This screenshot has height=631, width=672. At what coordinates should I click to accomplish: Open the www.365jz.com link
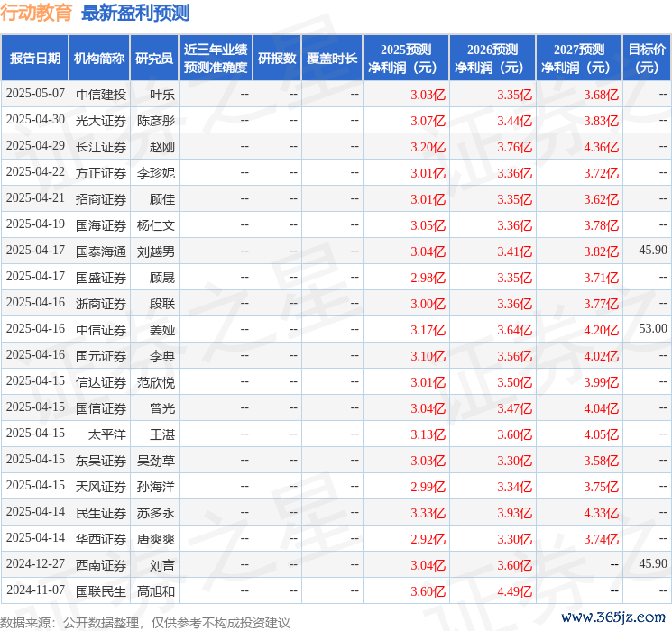[613, 617]
